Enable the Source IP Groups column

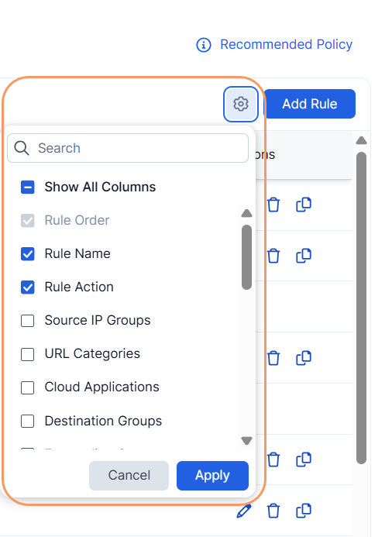[x=27, y=321]
